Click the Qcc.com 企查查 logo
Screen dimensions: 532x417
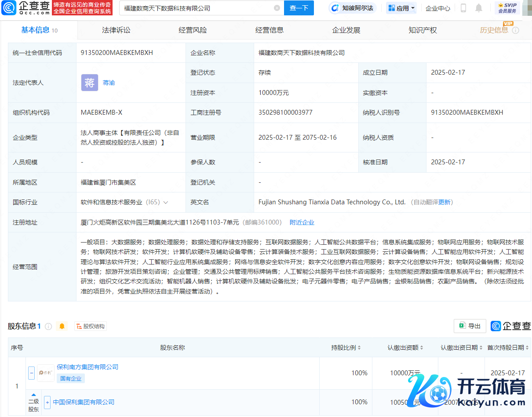[x=26, y=8]
